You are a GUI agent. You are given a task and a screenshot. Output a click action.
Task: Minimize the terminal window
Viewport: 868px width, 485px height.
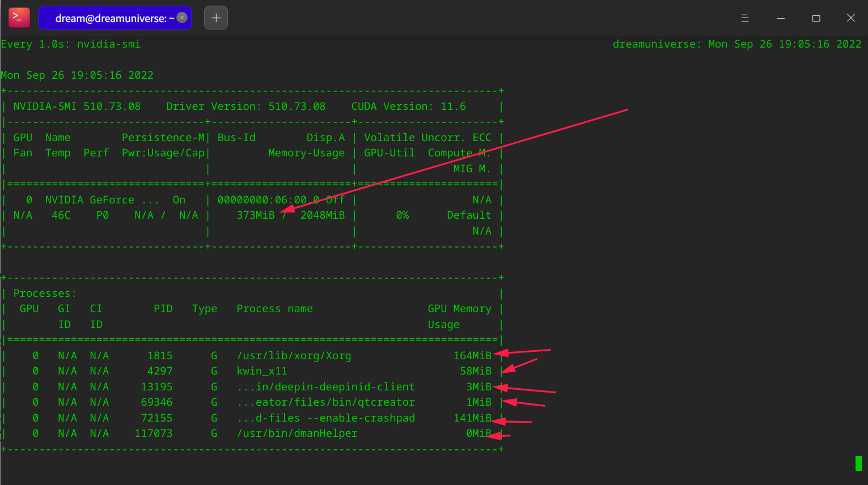[x=781, y=18]
